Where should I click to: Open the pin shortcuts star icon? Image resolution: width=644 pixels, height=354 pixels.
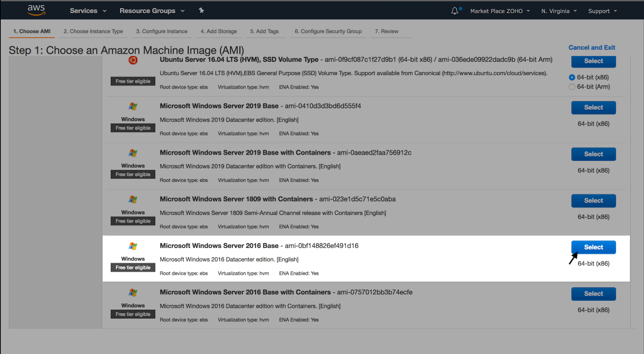tap(201, 11)
